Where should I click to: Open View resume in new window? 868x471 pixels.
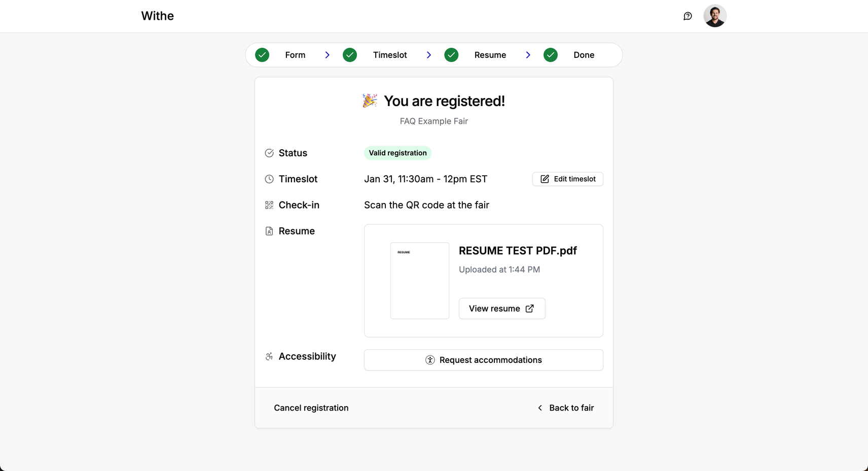(x=502, y=309)
